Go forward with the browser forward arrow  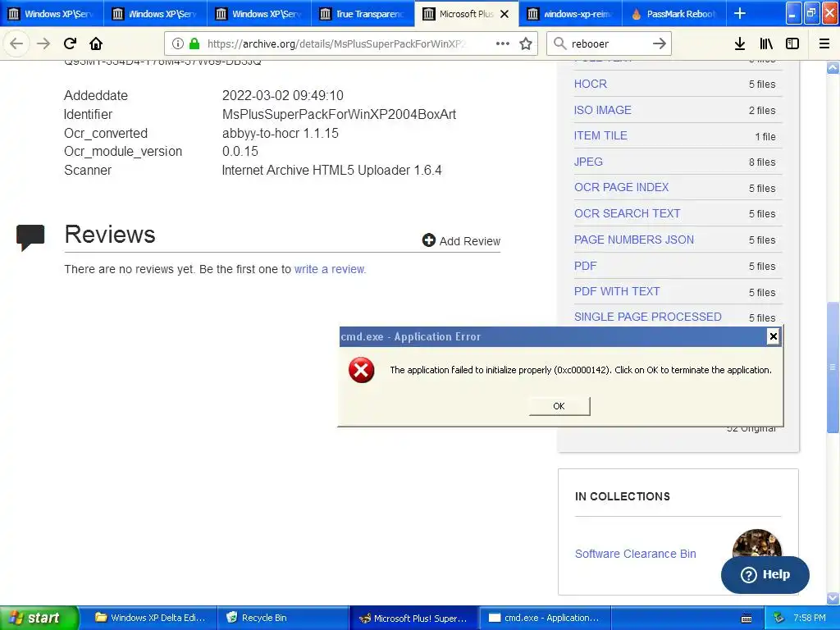click(43, 43)
